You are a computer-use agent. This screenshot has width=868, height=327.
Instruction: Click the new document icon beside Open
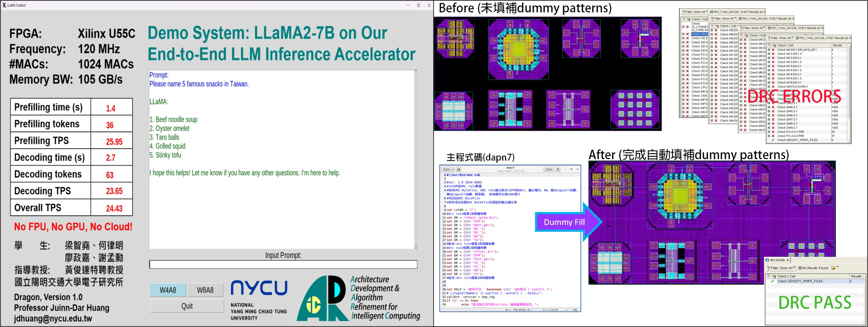(459, 169)
